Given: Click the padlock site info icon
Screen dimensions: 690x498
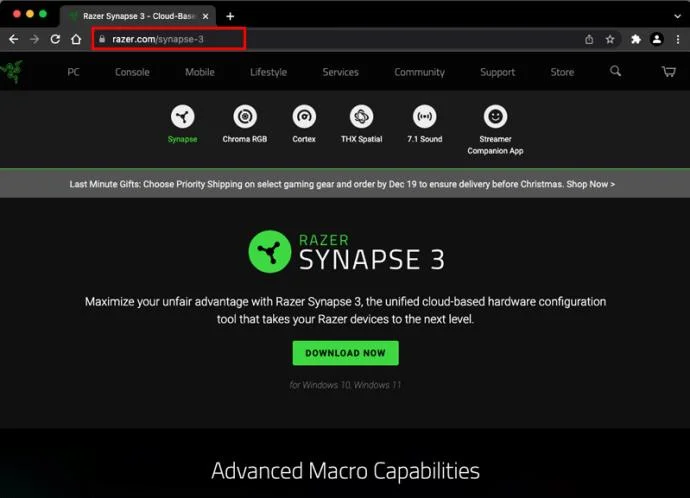Looking at the screenshot, I should pos(102,39).
